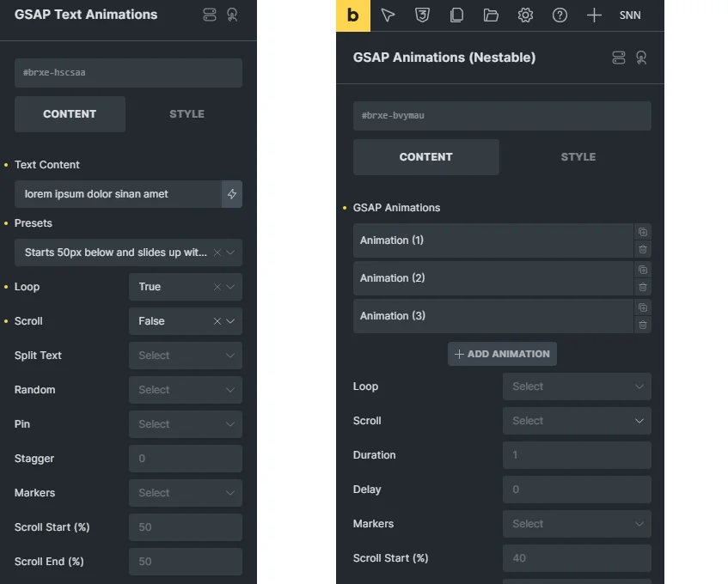
Task: Duplicate Animation (1) using its copy icon
Action: [x=642, y=232]
